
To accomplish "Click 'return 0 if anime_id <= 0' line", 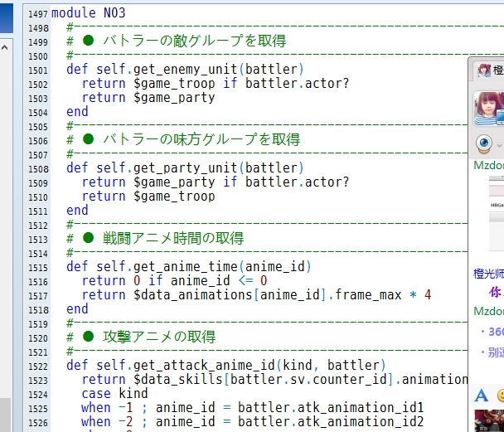I will click(175, 281).
